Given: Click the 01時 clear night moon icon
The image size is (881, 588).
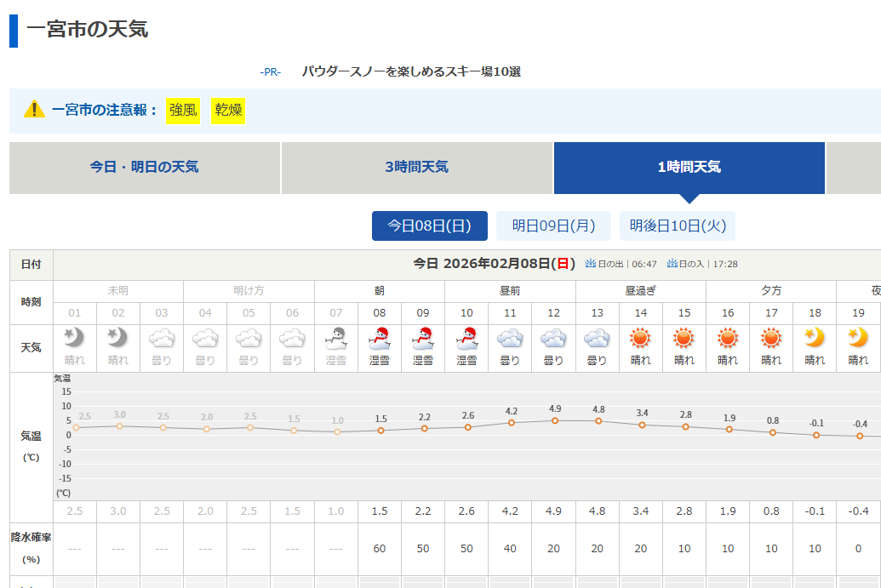Looking at the screenshot, I should point(75,339).
